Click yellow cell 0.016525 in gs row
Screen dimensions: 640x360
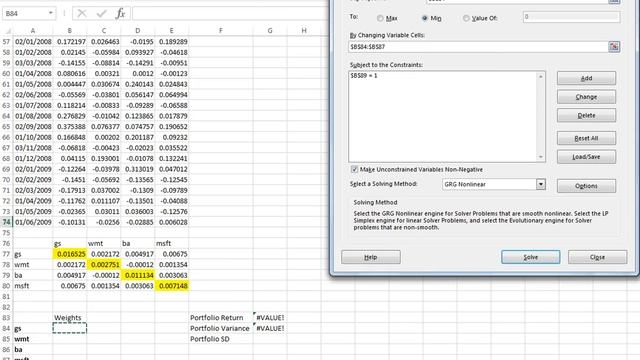pyautogui.click(x=70, y=254)
